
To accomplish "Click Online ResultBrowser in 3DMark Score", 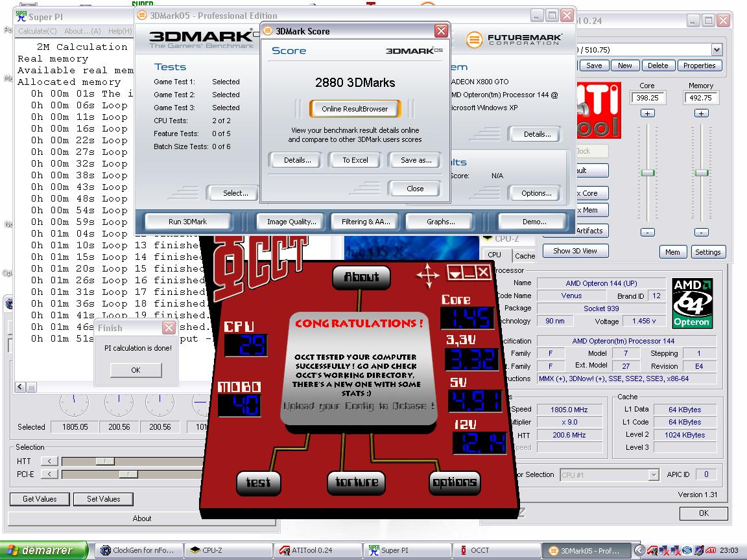I will coord(355,109).
